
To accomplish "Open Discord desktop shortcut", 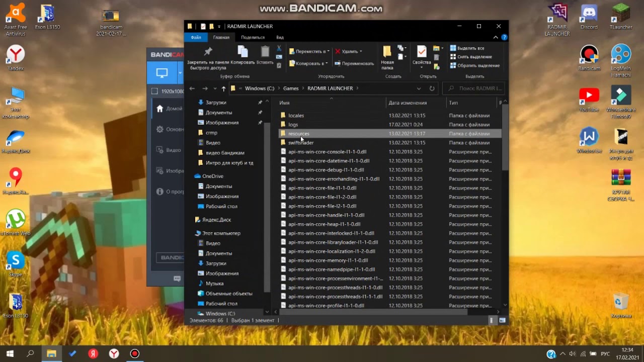I will tap(589, 18).
